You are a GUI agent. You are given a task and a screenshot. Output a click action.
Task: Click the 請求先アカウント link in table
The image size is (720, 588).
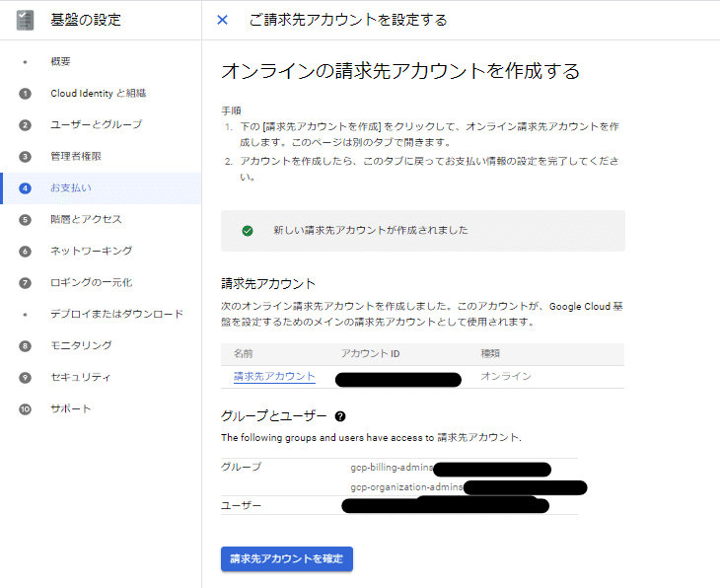[x=274, y=376]
